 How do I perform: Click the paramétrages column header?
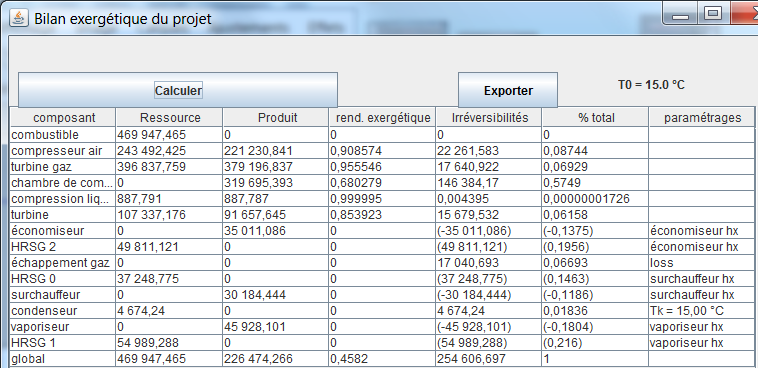(x=702, y=118)
